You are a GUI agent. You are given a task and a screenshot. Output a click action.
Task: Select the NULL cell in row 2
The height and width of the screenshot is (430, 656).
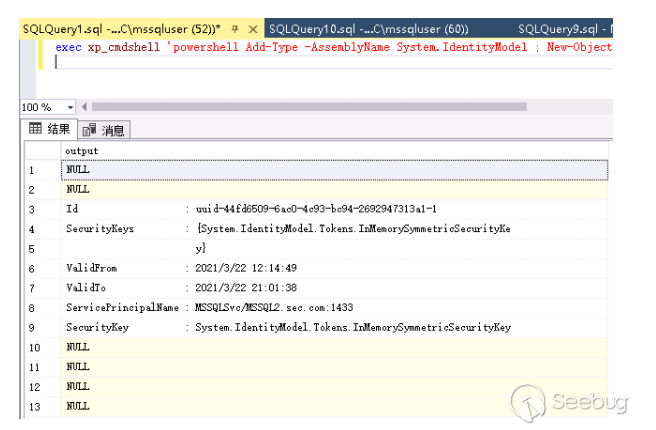[x=334, y=190]
